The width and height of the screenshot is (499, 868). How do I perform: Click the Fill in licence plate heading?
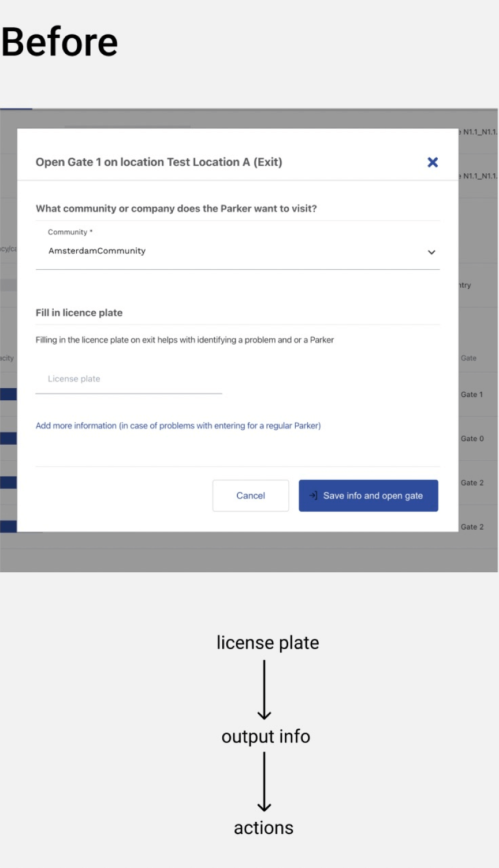79,312
